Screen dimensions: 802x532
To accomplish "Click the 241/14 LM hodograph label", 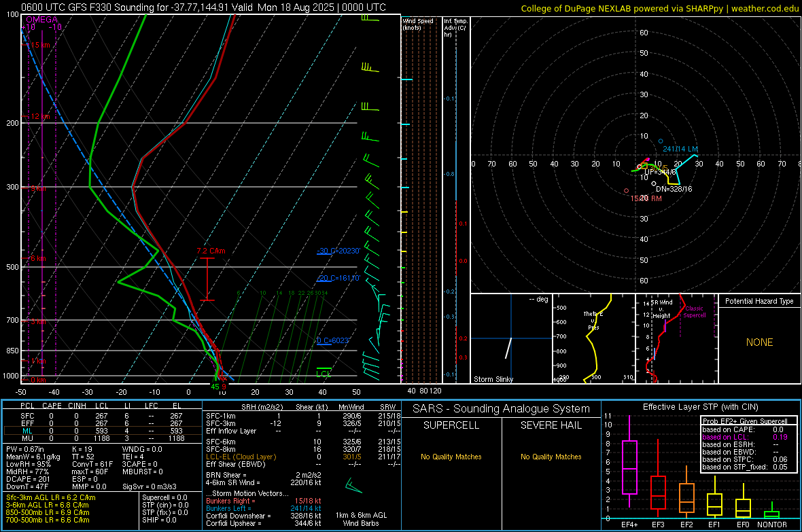I will [x=680, y=149].
